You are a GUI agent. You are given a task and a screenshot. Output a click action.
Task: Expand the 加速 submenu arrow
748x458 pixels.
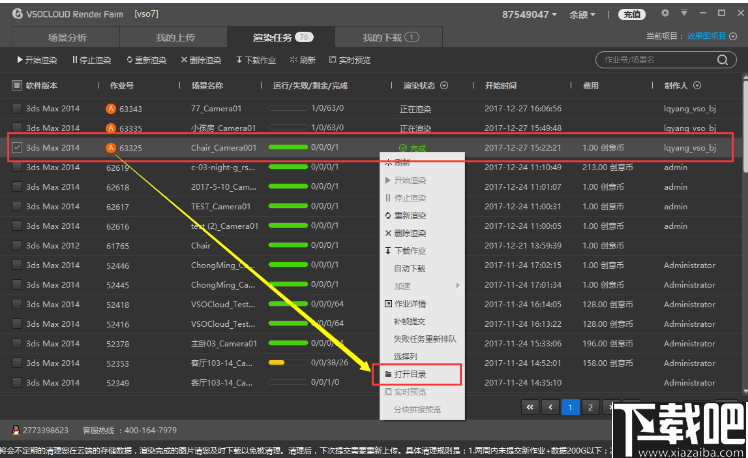pos(457,286)
